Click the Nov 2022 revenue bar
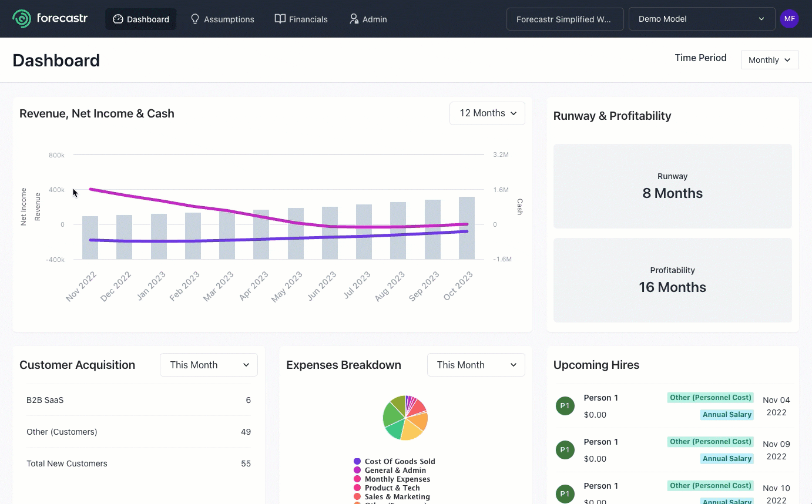 tap(90, 238)
